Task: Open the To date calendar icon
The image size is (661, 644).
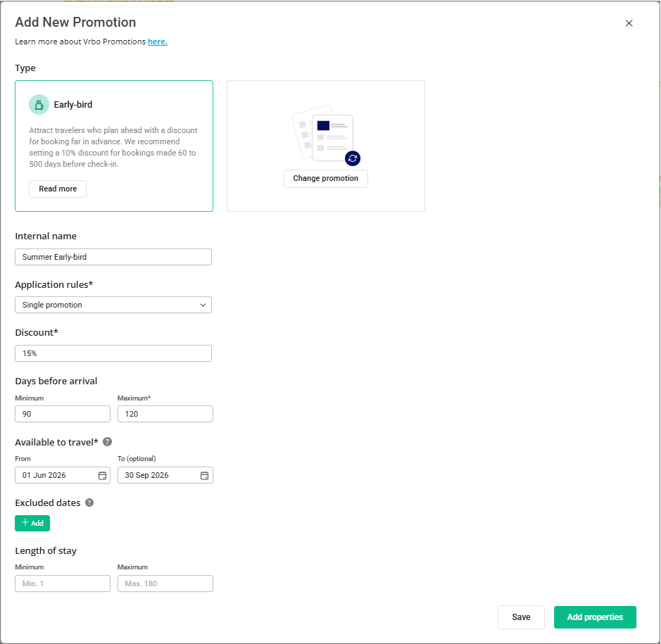Action: tap(204, 476)
